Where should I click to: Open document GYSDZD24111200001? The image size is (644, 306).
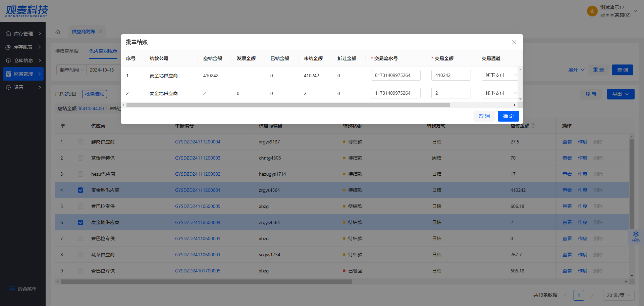click(x=198, y=190)
